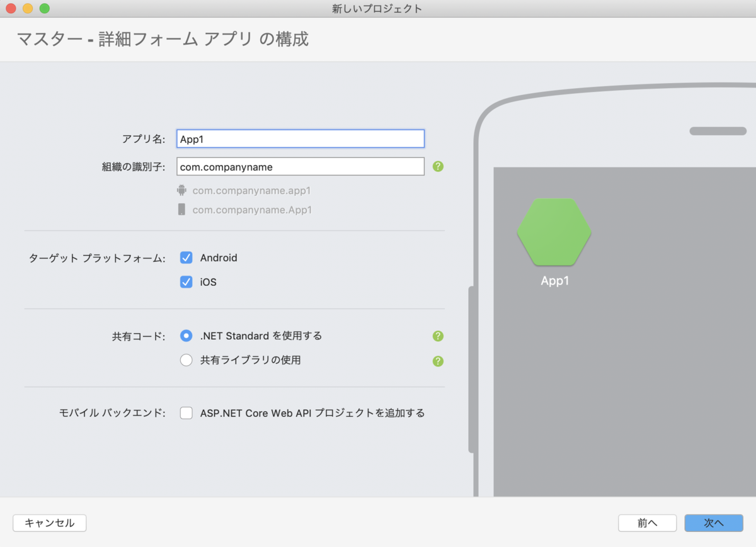756x547 pixels.
Task: Enable ASP.NET Core Web API project checkbox
Action: tap(186, 414)
